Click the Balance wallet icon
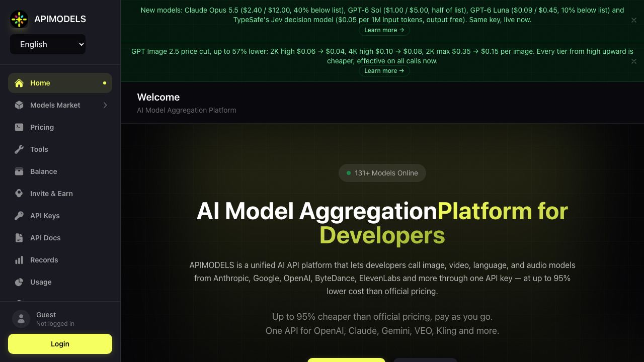This screenshot has width=644, height=362. click(x=19, y=171)
